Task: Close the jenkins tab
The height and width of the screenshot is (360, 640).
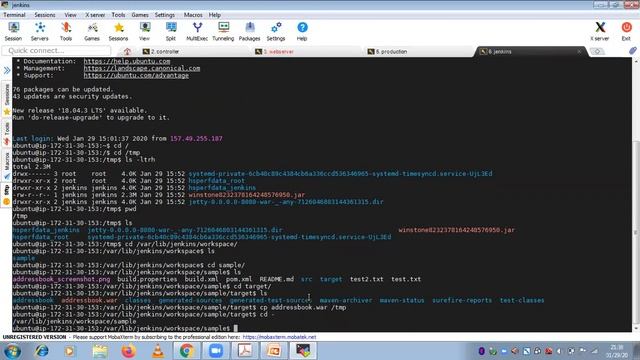Action: click(579, 51)
